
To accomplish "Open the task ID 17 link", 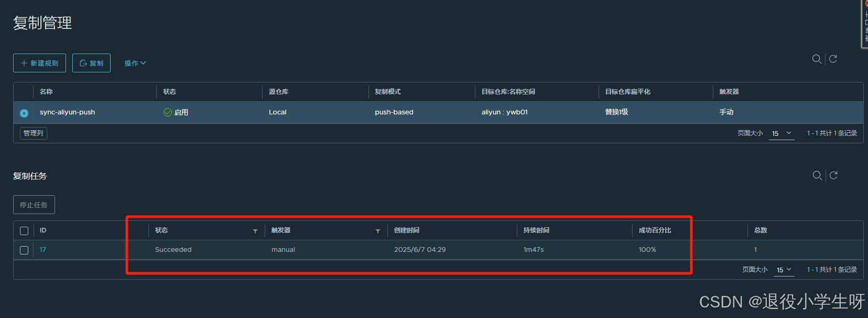I will 43,250.
